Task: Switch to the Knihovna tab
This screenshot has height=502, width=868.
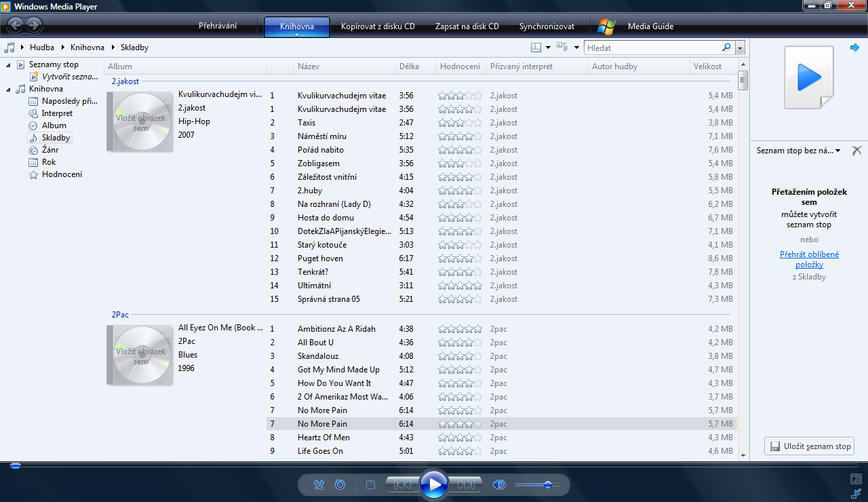Action: click(297, 26)
